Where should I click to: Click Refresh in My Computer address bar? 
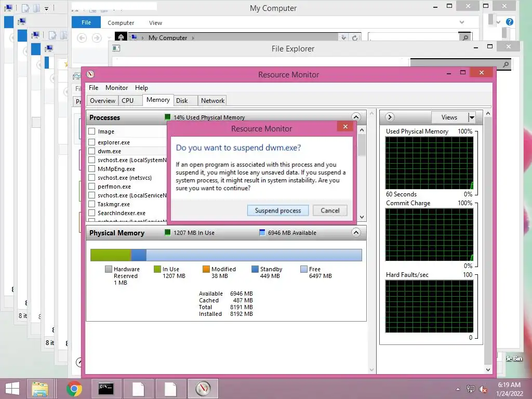click(354, 37)
